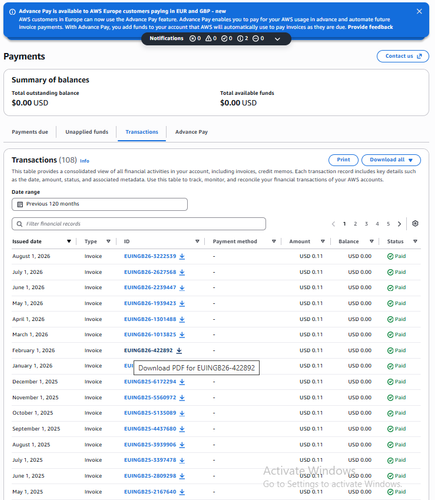435x500 pixels.
Task: Select the Transactions tab
Action: [142, 132]
